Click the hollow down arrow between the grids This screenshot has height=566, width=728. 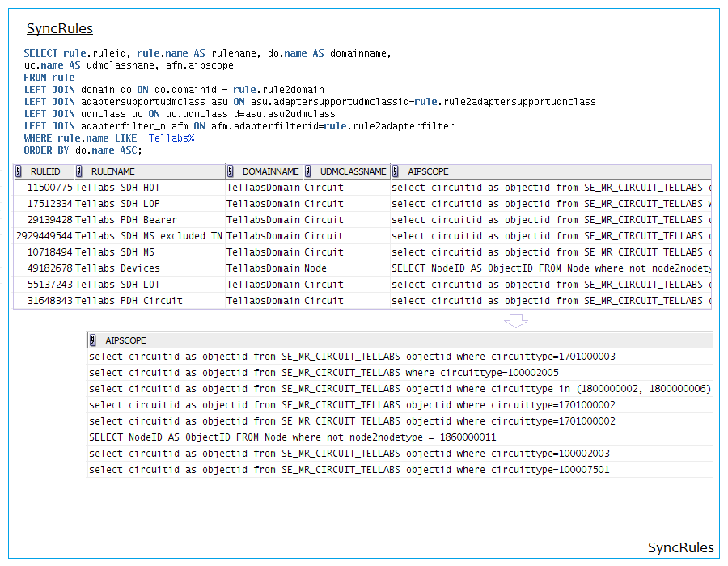pyautogui.click(x=515, y=320)
